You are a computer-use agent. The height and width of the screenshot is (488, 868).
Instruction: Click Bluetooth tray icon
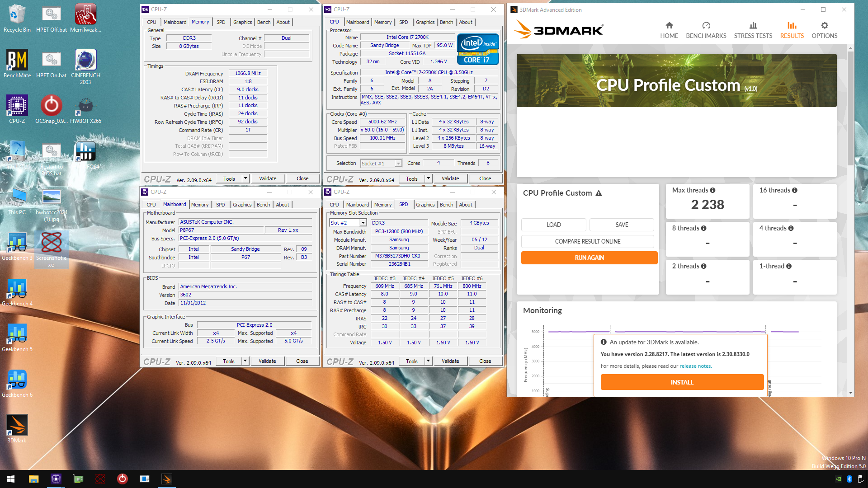click(849, 479)
